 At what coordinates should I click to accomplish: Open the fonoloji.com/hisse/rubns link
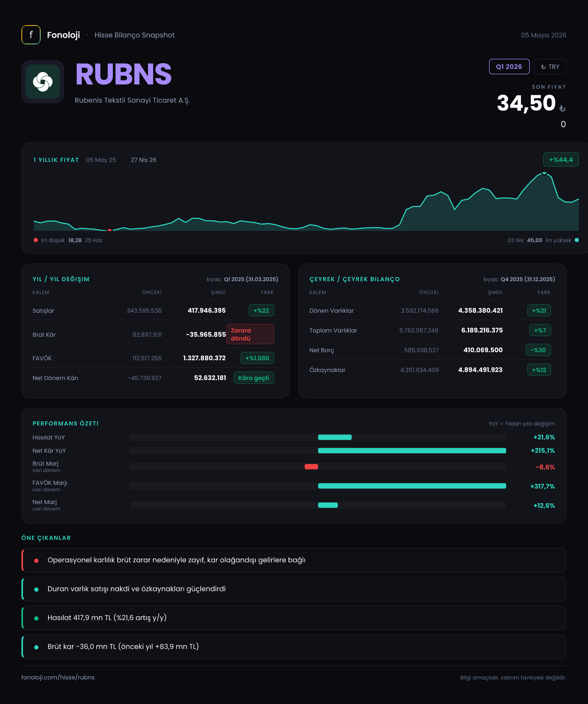[58, 677]
